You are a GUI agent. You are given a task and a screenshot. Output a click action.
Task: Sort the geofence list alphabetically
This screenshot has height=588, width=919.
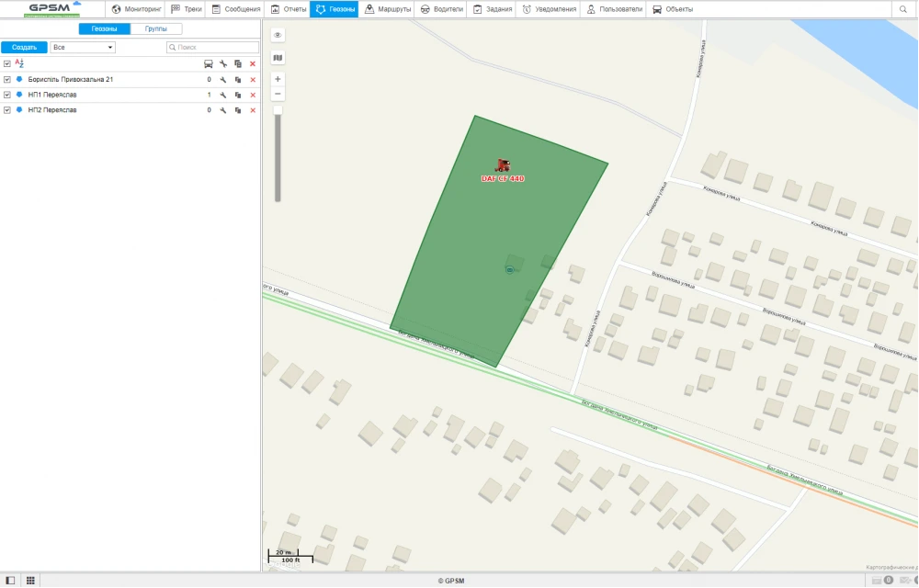point(19,63)
